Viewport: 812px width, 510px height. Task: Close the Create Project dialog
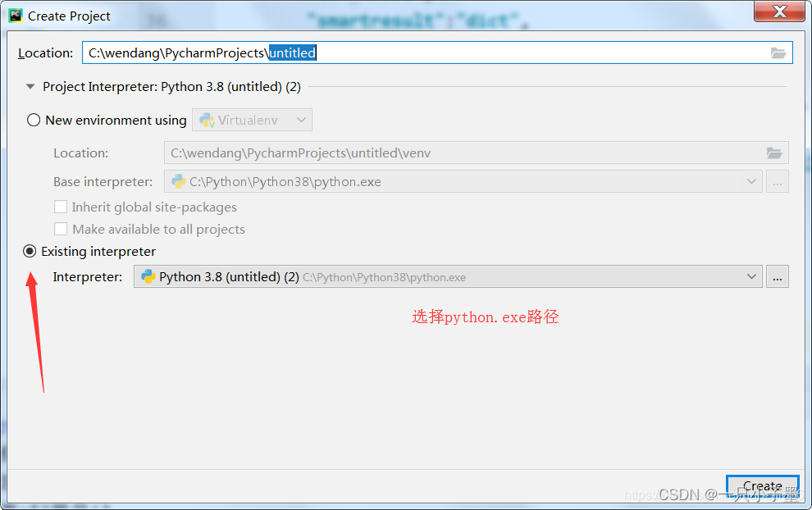click(x=779, y=11)
